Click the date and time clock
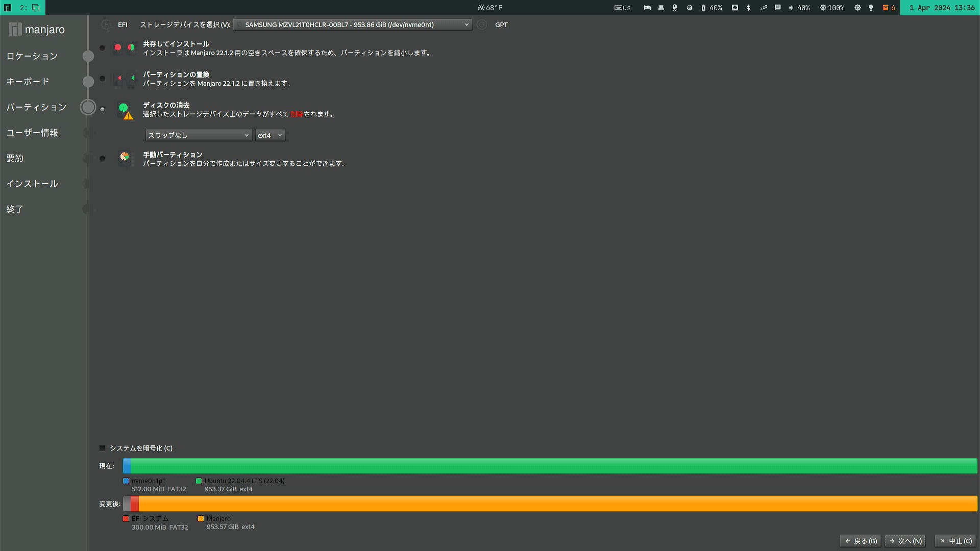The width and height of the screenshot is (980, 551). [942, 8]
